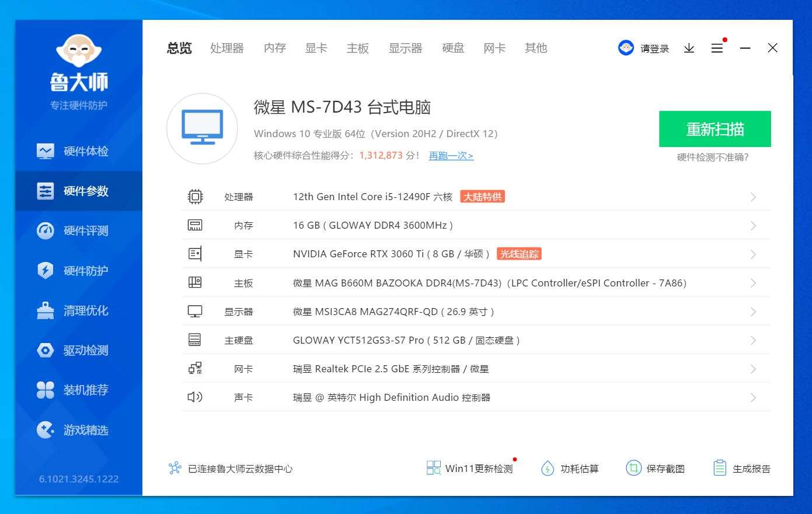
Task: Click version number 6.1021.3245.1222
Action: 79,479
